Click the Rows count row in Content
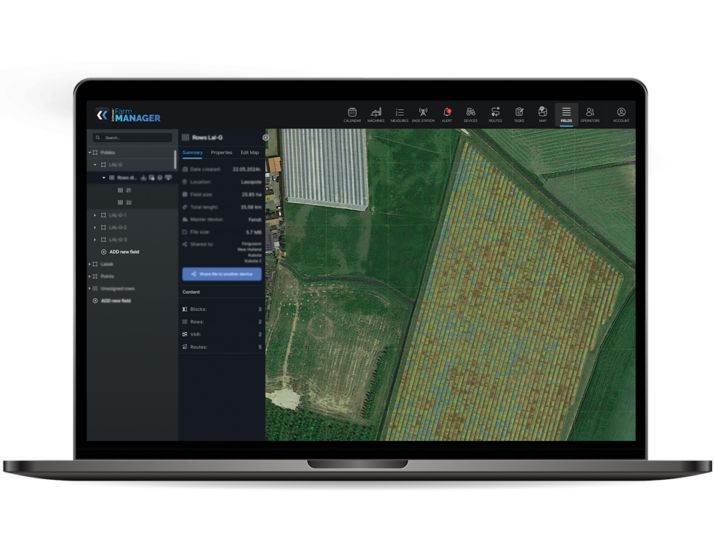The image size is (714, 536). point(222,322)
